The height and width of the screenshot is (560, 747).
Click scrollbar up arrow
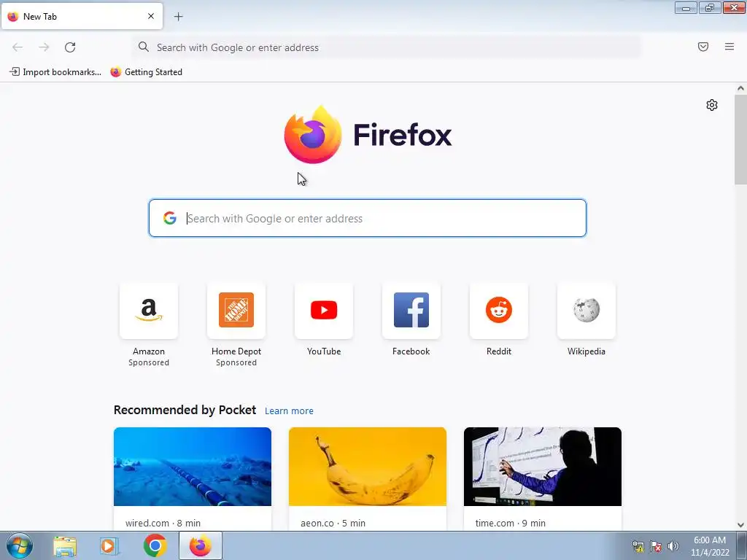point(740,88)
